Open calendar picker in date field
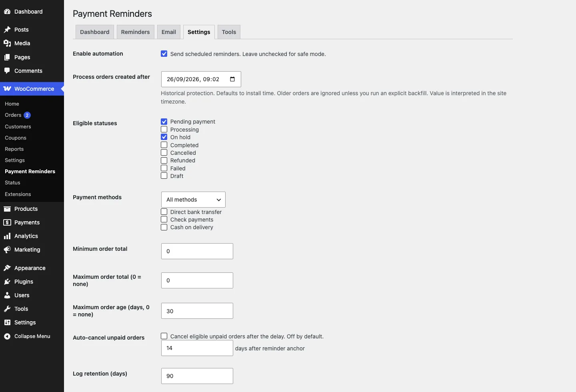This screenshot has height=392, width=576. [x=232, y=79]
